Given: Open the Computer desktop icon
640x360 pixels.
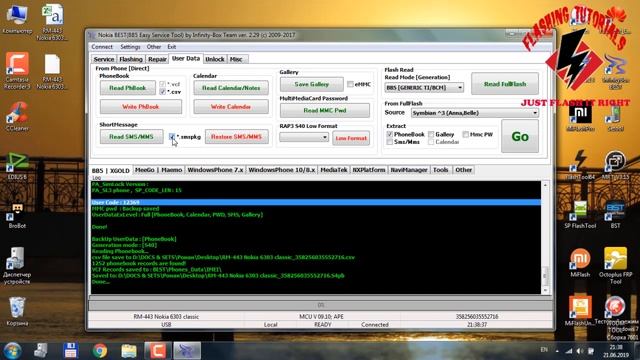Looking at the screenshot, I should point(17,19).
